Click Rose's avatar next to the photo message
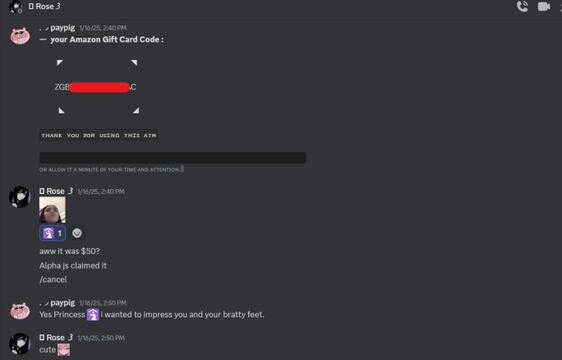This screenshot has width=562, height=360. click(x=20, y=196)
